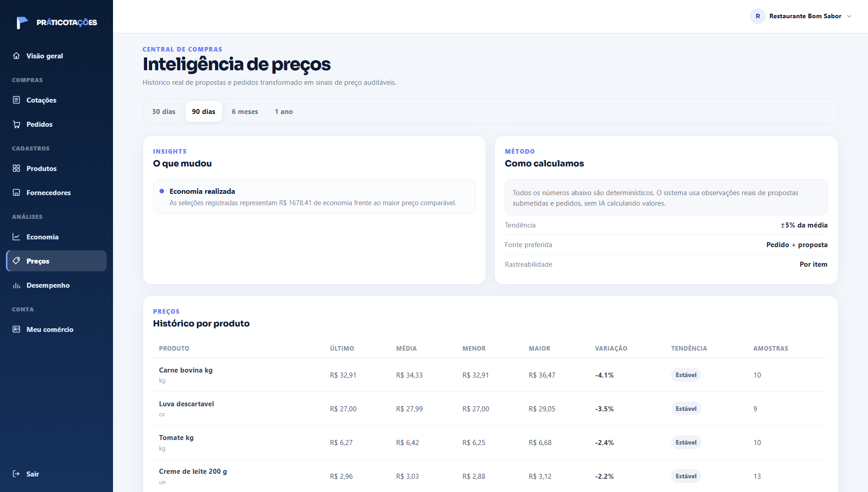Screen dimensions: 868x492
Task: Click Estável badge for Carne bovina kg
Action: tap(686, 375)
